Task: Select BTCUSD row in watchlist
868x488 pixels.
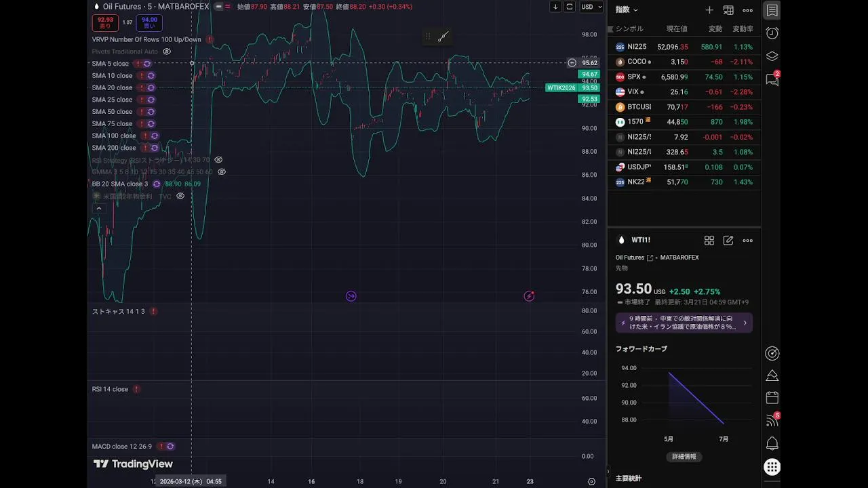Action: click(x=684, y=107)
